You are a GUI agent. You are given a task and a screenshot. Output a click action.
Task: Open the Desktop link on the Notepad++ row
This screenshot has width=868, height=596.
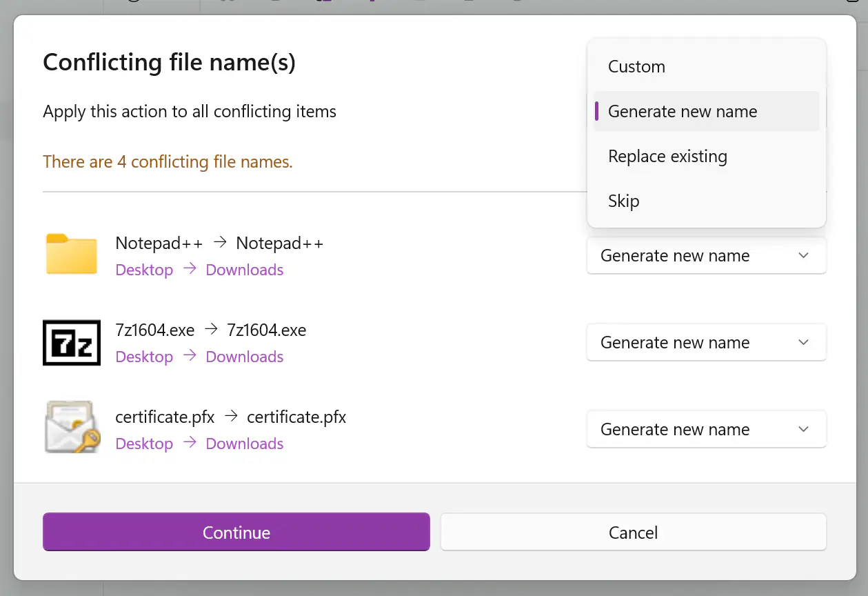[x=144, y=270]
